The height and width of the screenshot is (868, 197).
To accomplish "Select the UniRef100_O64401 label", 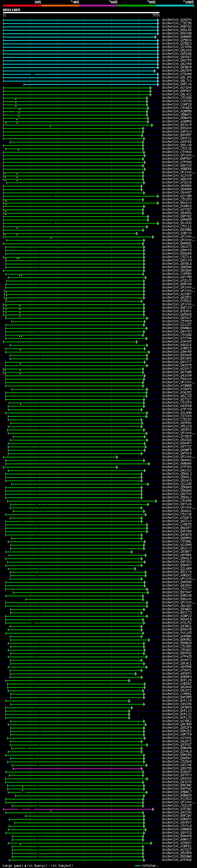I will pos(177,511).
